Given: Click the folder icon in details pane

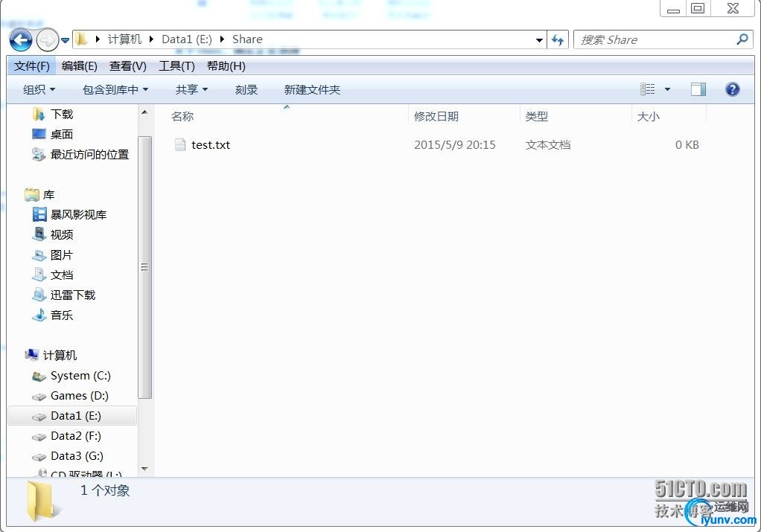Looking at the screenshot, I should [x=42, y=501].
